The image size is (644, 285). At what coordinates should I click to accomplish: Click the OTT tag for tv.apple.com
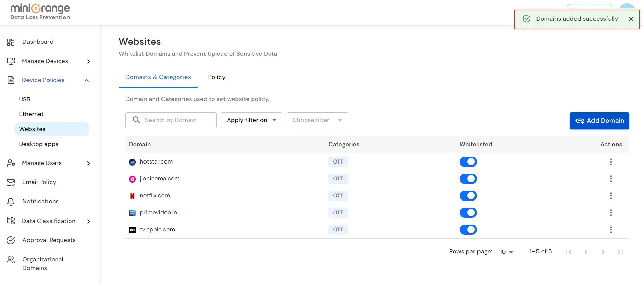pyautogui.click(x=338, y=230)
